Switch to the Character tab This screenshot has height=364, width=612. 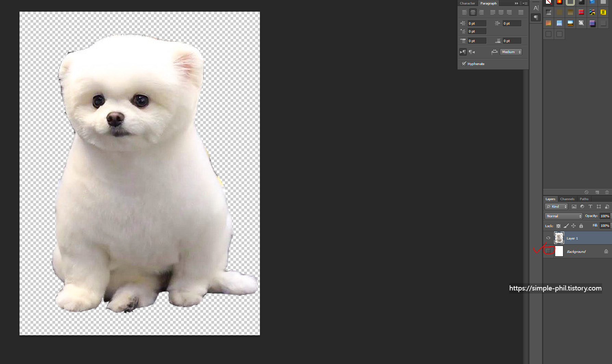[x=467, y=3]
